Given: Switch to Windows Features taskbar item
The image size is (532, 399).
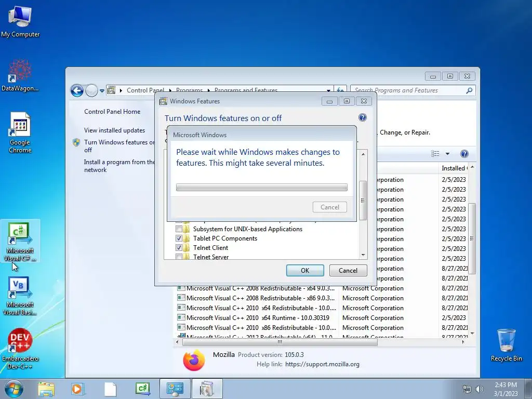Looking at the screenshot, I should [x=207, y=389].
